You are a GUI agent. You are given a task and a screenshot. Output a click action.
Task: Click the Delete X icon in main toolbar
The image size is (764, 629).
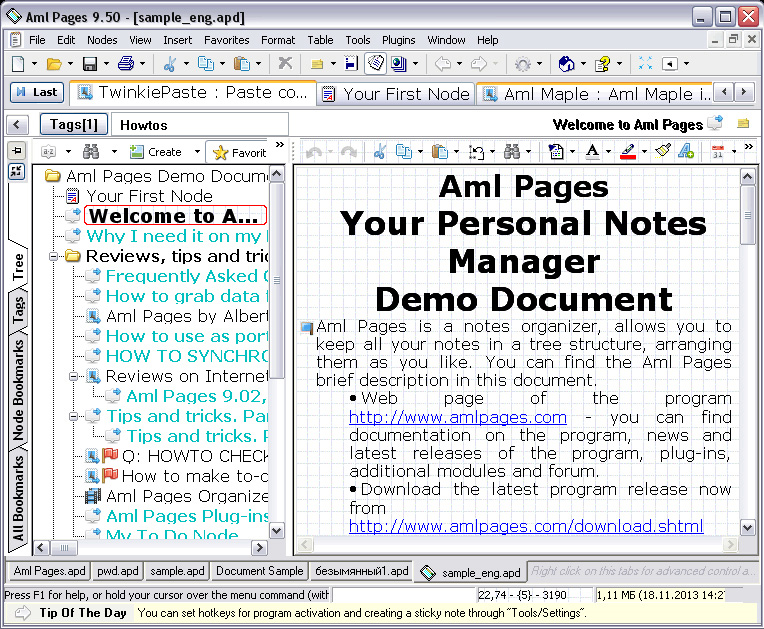[285, 64]
